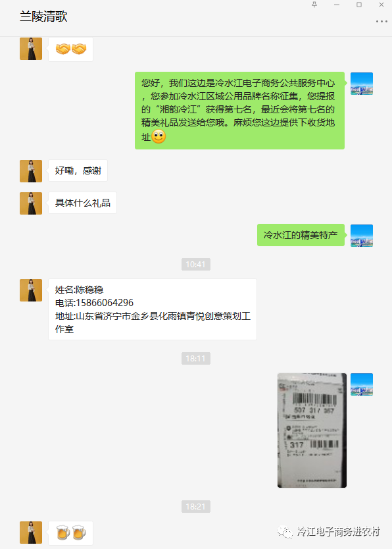392x549 pixels.
Task: Open contact avatar next to 好嘞，感谢
Action: [31, 171]
